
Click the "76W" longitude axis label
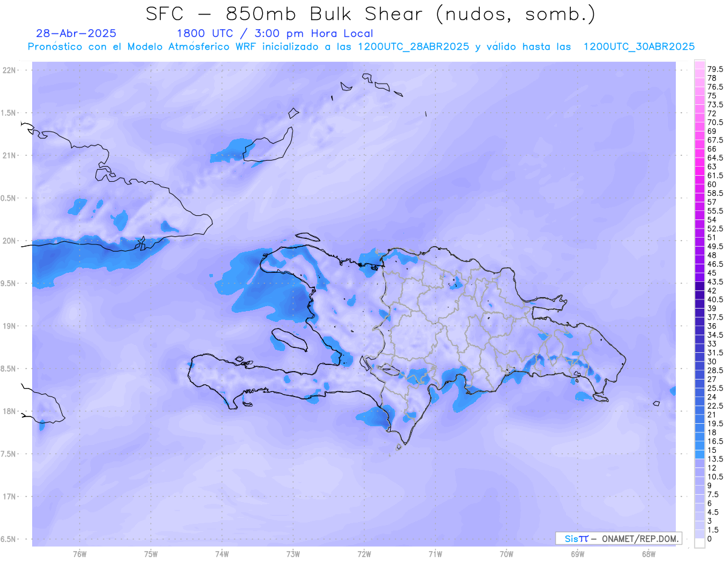point(79,554)
